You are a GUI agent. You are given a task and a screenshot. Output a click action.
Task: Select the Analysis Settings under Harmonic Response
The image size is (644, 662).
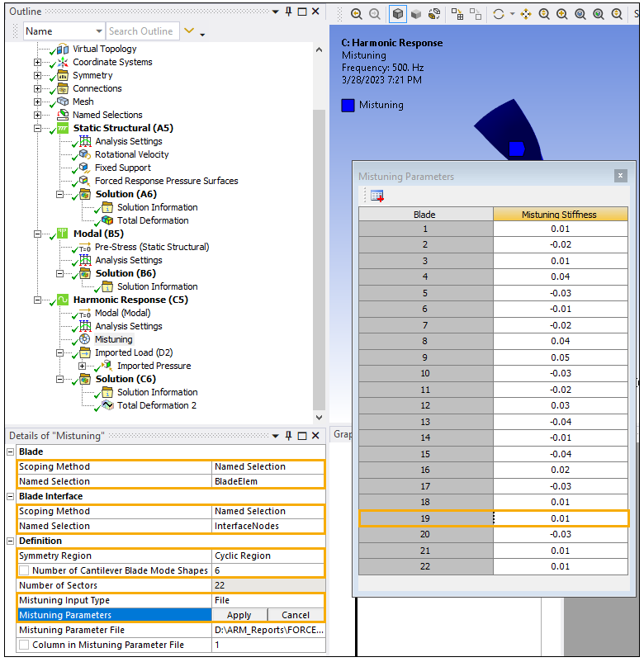pos(128,326)
